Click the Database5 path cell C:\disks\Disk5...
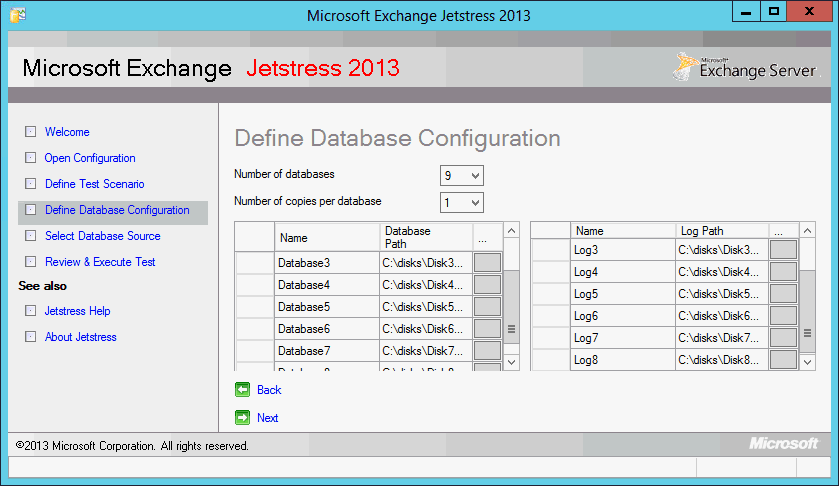The height and width of the screenshot is (486, 839). 426,307
